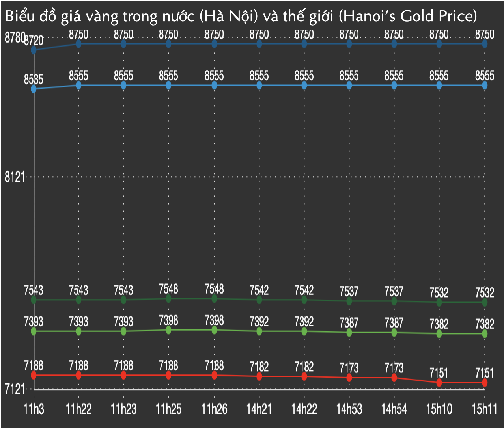Click the light blue 8535 data point
The height and width of the screenshot is (428, 504).
34,89
